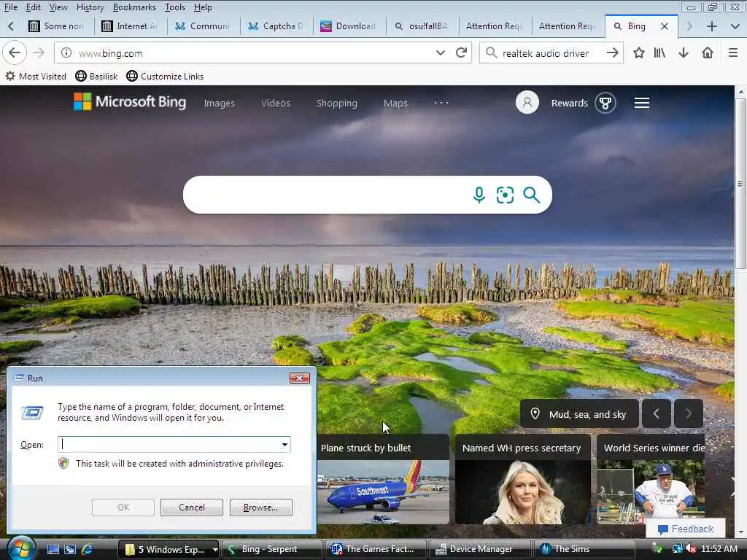The width and height of the screenshot is (747, 560).
Task: Open the Library icon in toolbar
Action: pos(659,52)
